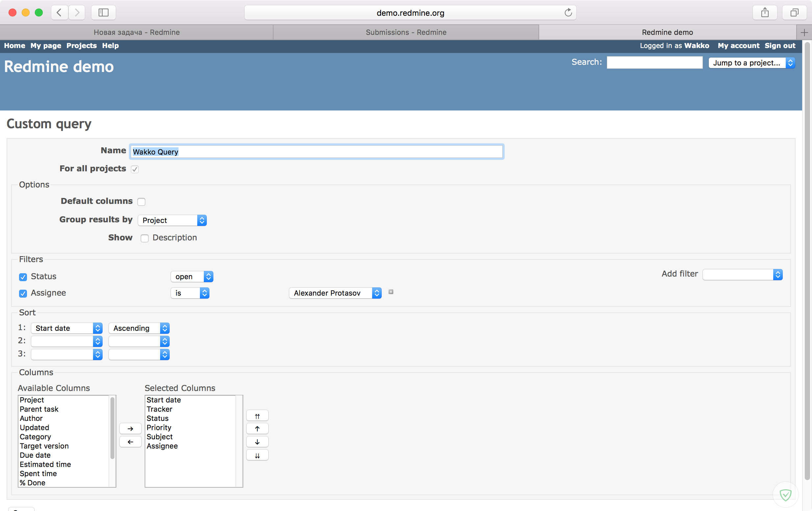Move selected column up one position

(x=257, y=428)
